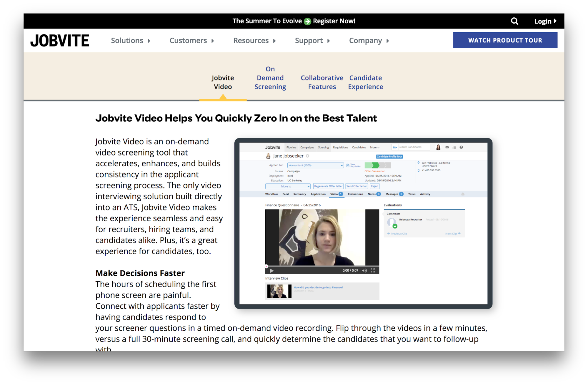Click the View Requisition document icon
The height and width of the screenshot is (385, 588).
tap(348, 165)
